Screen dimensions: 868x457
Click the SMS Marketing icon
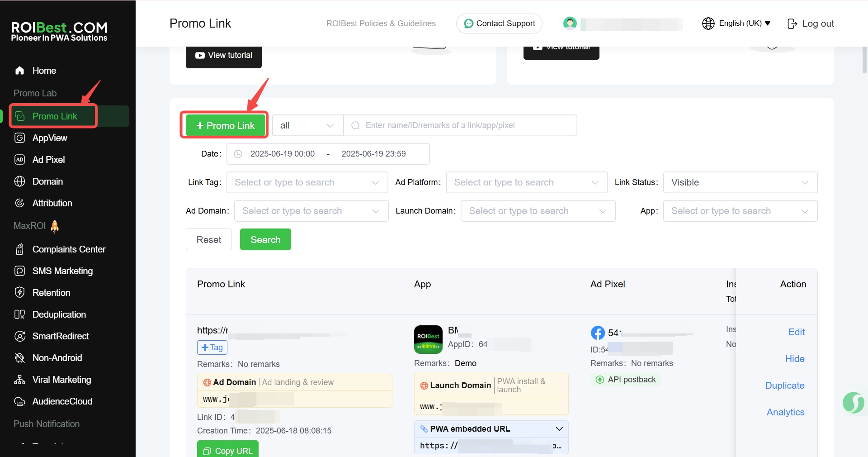(x=19, y=271)
